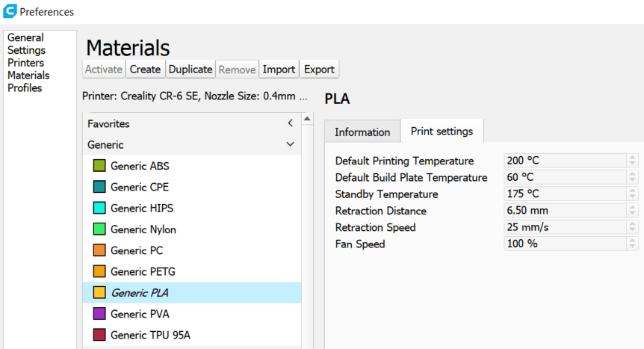Screen dimensions: 644x349
Task: Click the green Generic ABS color swatch
Action: pos(99,166)
